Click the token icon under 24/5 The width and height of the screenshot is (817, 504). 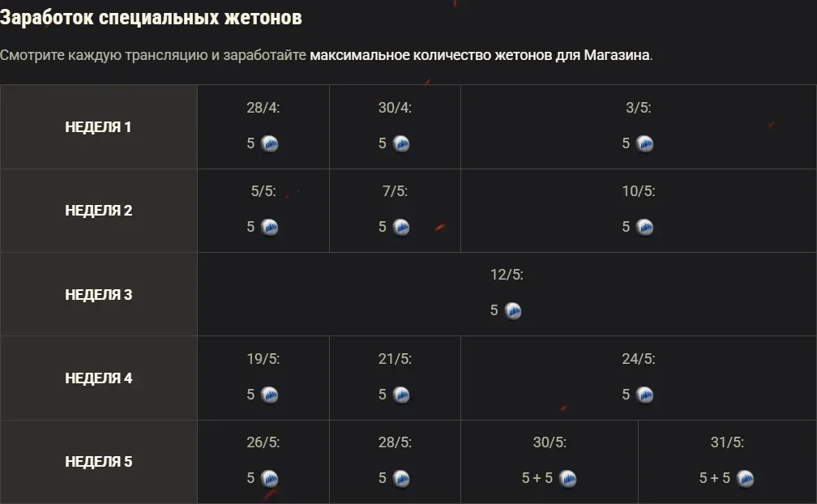click(645, 395)
